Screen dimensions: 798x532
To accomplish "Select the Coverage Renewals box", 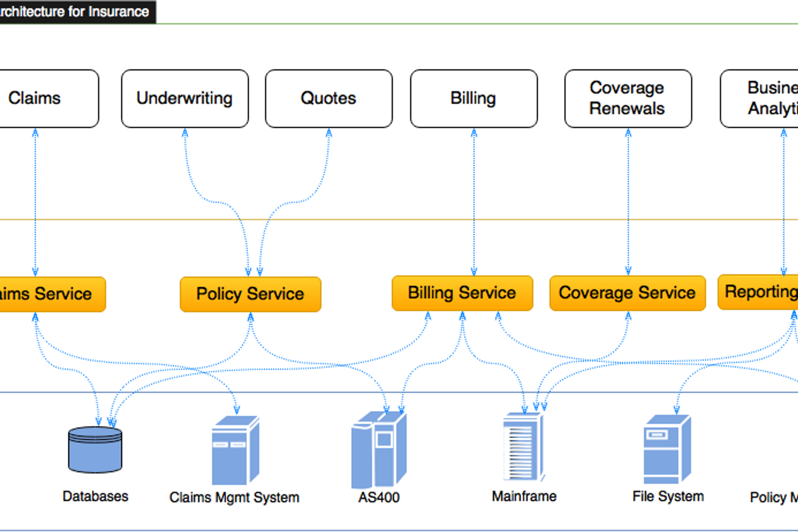I will tap(628, 98).
